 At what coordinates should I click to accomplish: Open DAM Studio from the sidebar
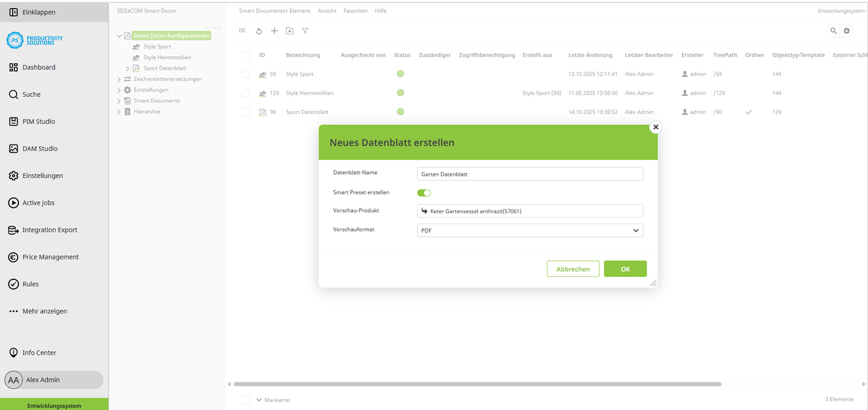(x=13, y=148)
